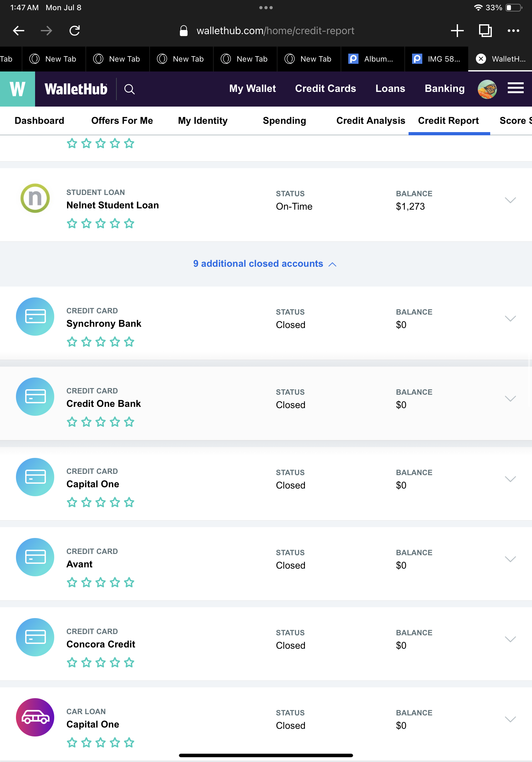The height and width of the screenshot is (762, 532).
Task: Reload the page with refresh icon
Action: pyautogui.click(x=75, y=31)
